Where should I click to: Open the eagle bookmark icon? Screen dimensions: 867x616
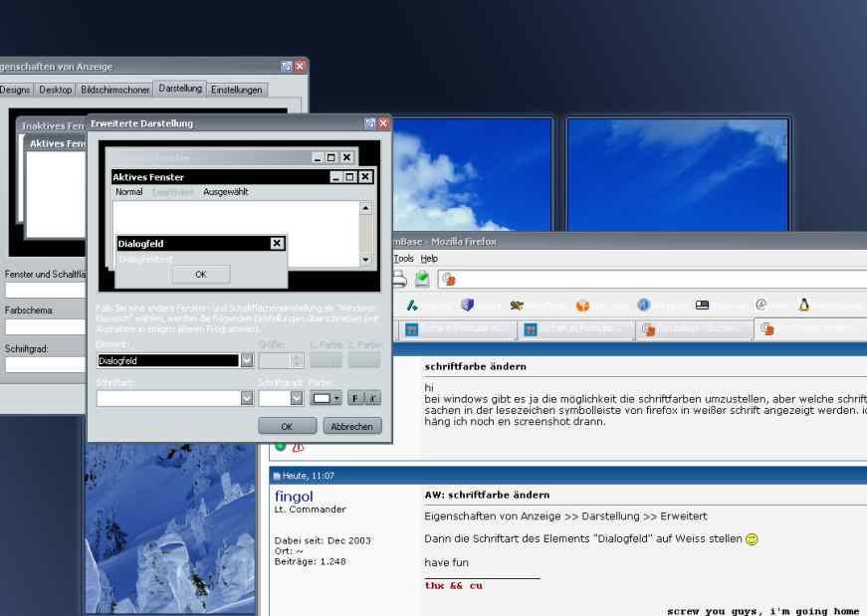[517, 305]
